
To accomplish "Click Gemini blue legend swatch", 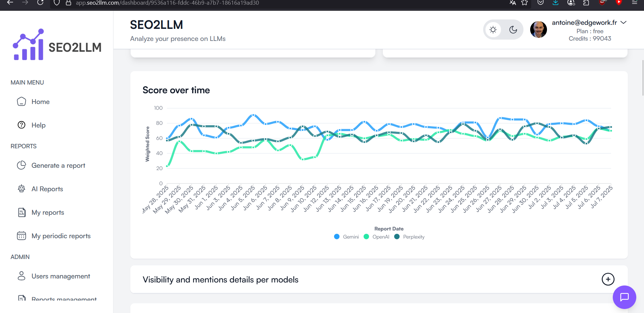I will (x=337, y=237).
